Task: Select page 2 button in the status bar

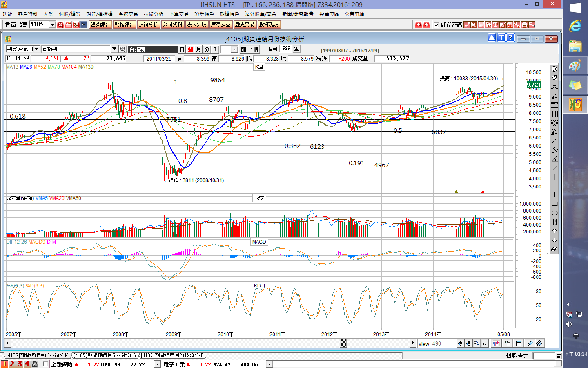Action: pyautogui.click(x=12, y=364)
